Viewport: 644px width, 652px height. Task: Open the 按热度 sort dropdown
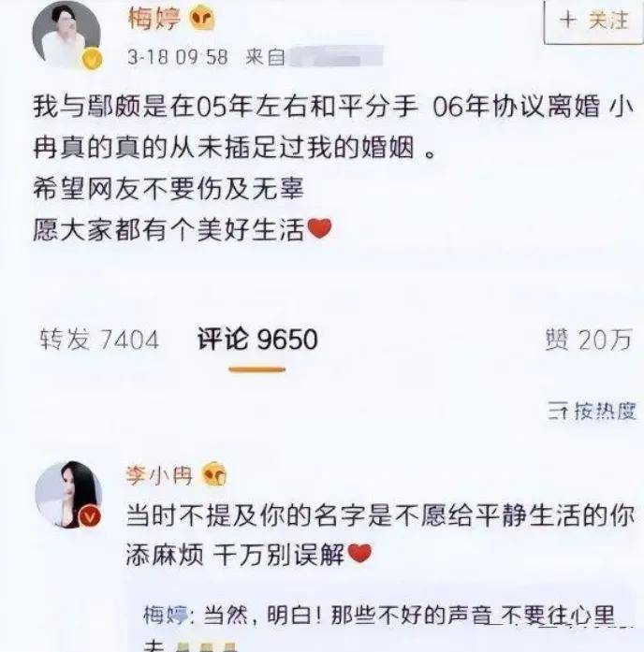(x=592, y=412)
